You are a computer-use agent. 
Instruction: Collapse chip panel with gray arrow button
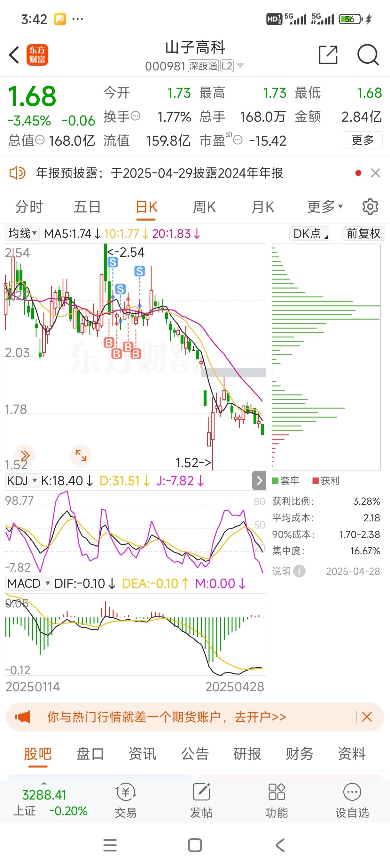259,480
